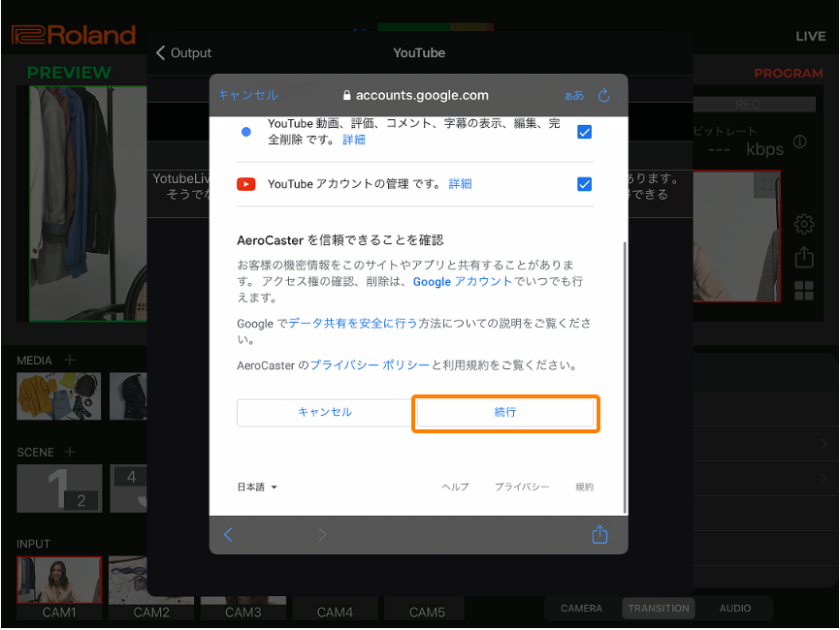
Task: Switch to the CAMERA tab
Action: tap(581, 608)
